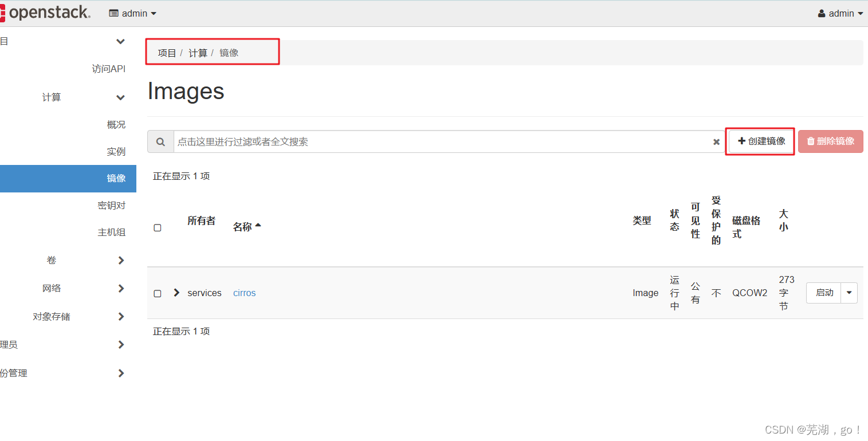Open 概况 in the sidebar

click(116, 124)
